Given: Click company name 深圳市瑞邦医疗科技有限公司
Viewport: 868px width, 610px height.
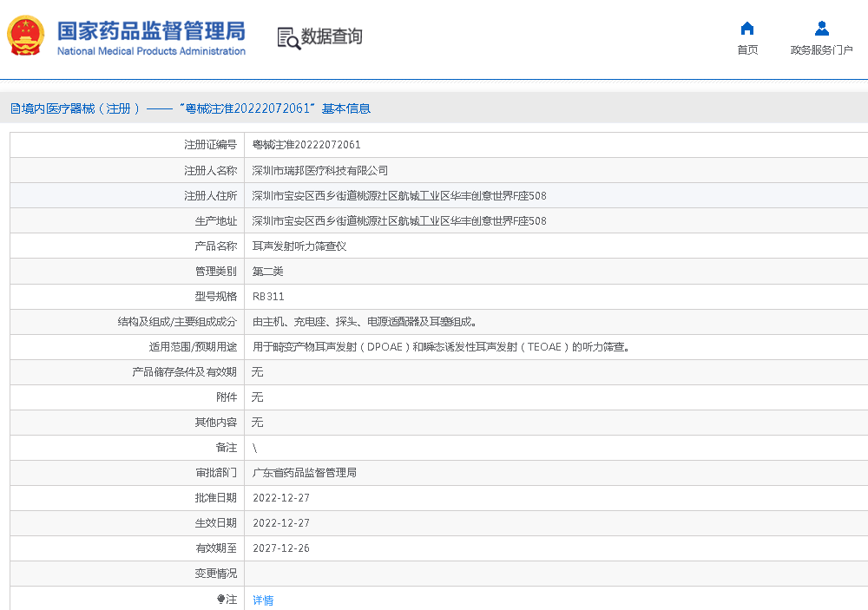Looking at the screenshot, I should pyautogui.click(x=319, y=170).
